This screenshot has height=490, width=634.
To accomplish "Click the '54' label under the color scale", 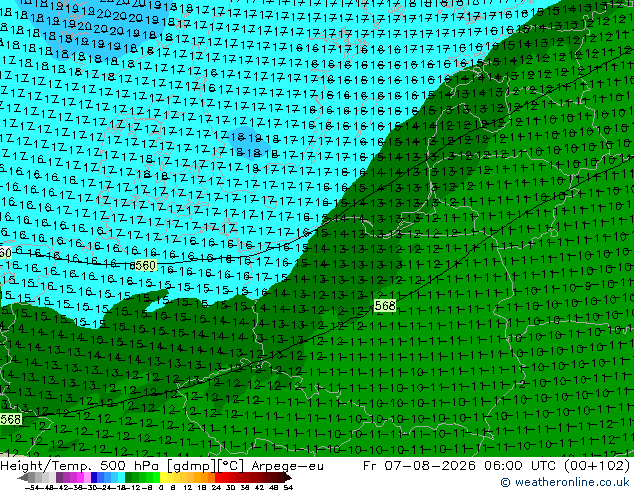I will pos(289,488).
